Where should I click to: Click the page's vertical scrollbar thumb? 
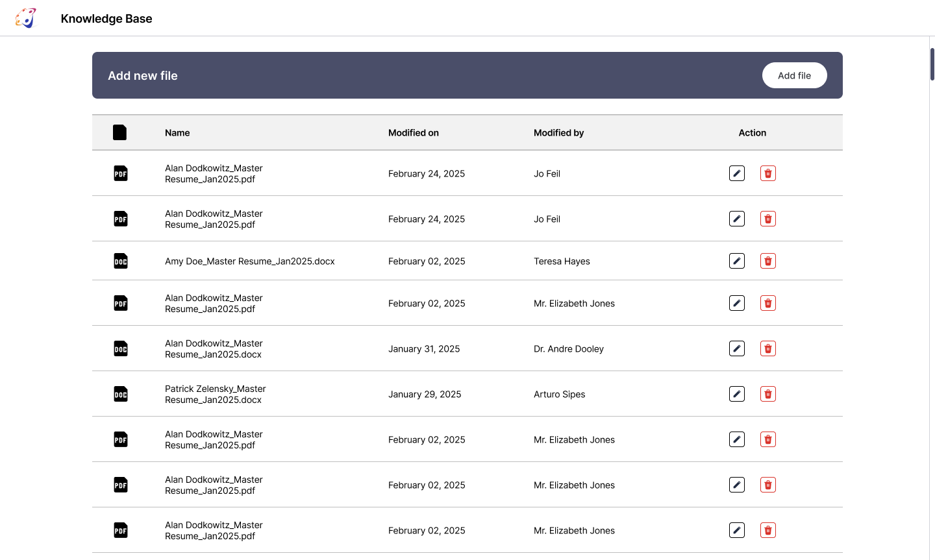pos(932,64)
